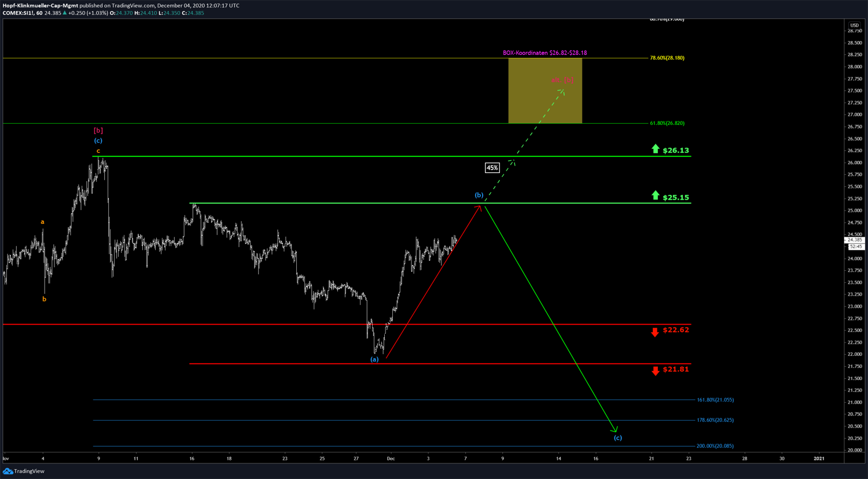Click the Hopf-Klinkmueller-Cap-Mgmt author name
Image resolution: width=868 pixels, height=479 pixels.
click(40, 5)
